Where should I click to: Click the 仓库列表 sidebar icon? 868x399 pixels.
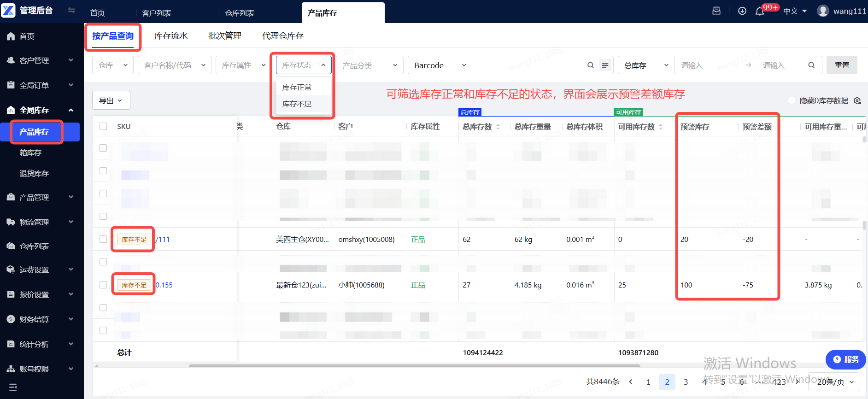point(11,246)
